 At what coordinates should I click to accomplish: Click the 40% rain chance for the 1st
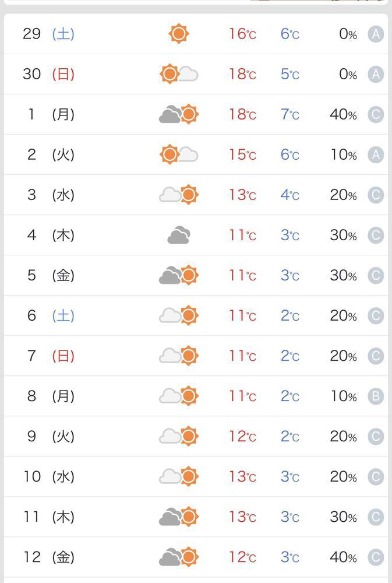(x=343, y=114)
